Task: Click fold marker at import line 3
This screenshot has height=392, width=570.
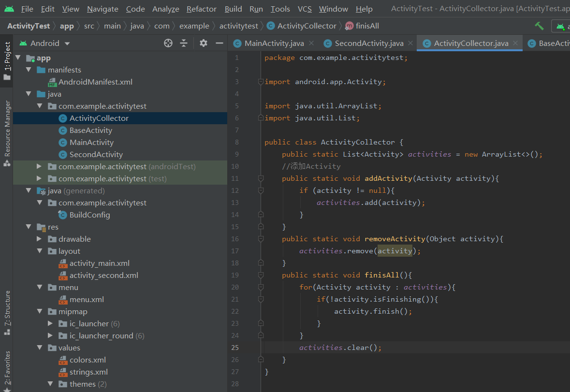Action: pos(261,82)
